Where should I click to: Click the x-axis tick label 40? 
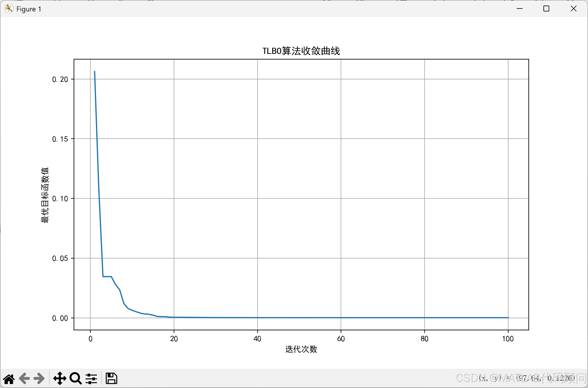coord(257,339)
